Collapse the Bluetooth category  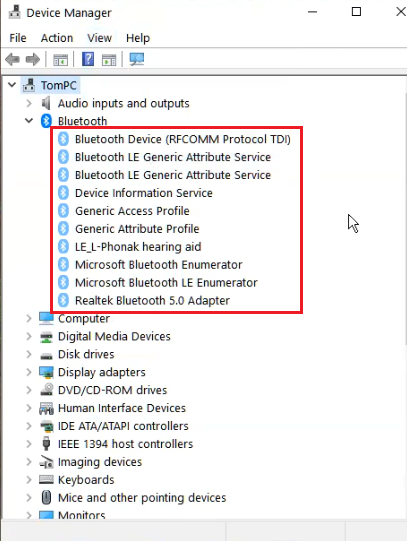click(x=29, y=121)
